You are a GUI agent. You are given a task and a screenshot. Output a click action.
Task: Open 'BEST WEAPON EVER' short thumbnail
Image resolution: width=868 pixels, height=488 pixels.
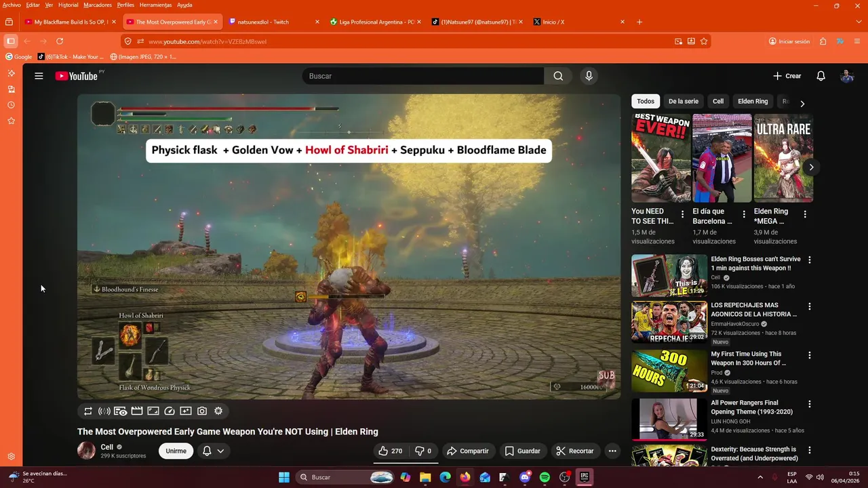point(661,158)
